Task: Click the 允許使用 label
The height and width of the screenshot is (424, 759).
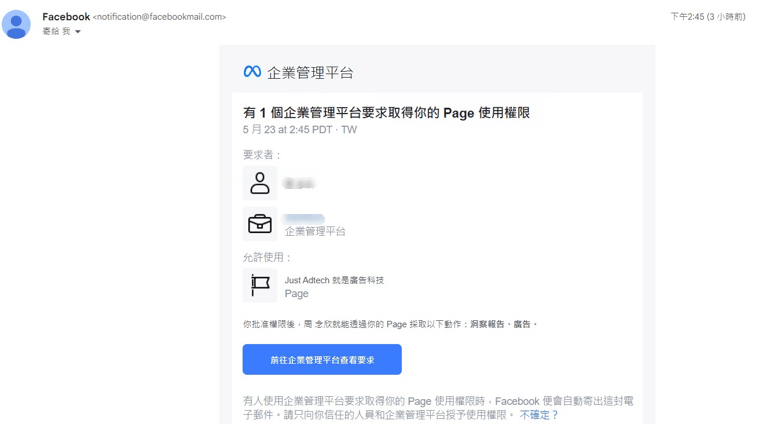Action: 267,257
